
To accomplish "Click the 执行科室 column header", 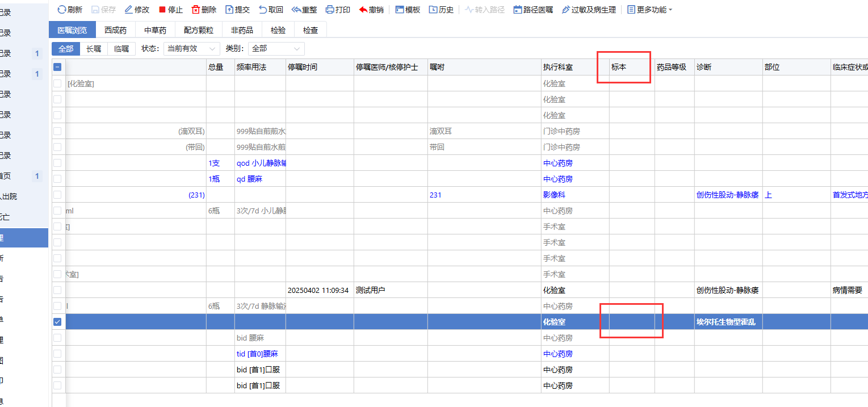I will point(575,67).
